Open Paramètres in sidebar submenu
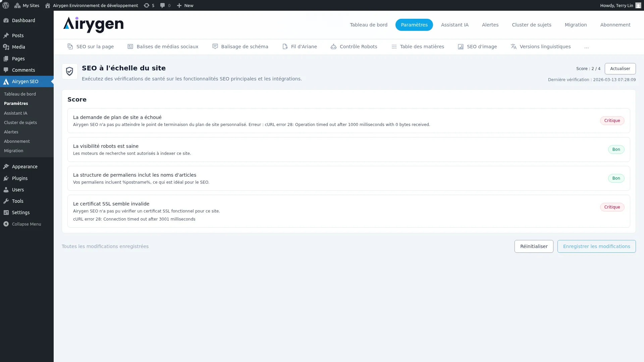 click(16, 104)
